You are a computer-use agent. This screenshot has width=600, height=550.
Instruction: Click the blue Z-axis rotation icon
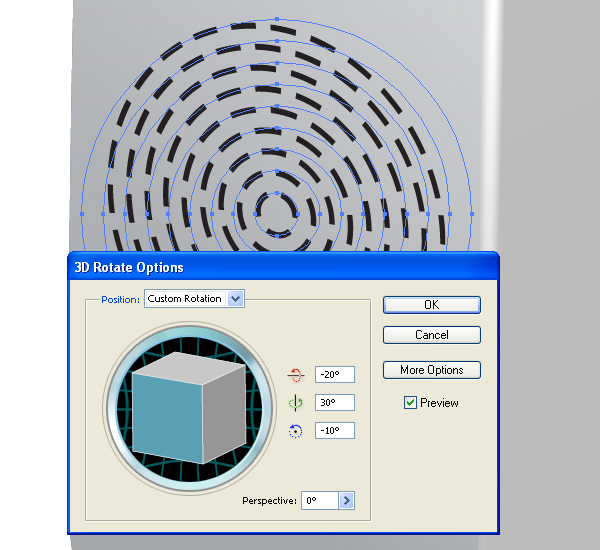coord(295,431)
